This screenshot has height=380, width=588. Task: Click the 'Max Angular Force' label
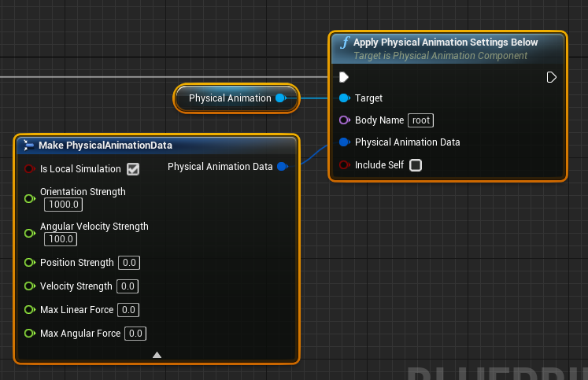[80, 333]
